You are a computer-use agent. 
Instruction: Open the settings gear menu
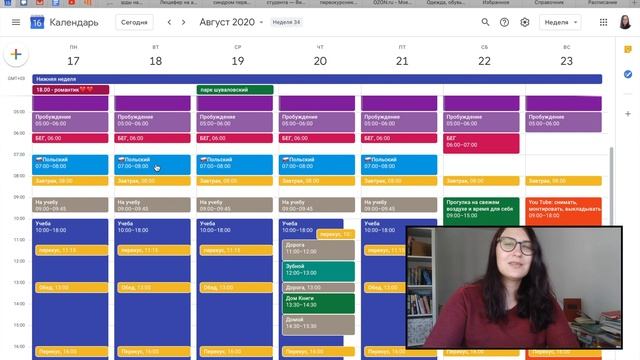(524, 22)
